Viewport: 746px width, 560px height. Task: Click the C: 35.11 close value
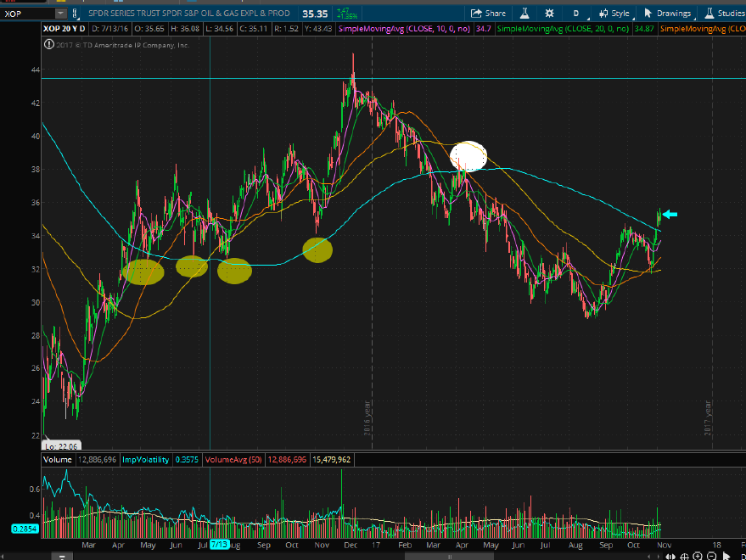(x=254, y=29)
